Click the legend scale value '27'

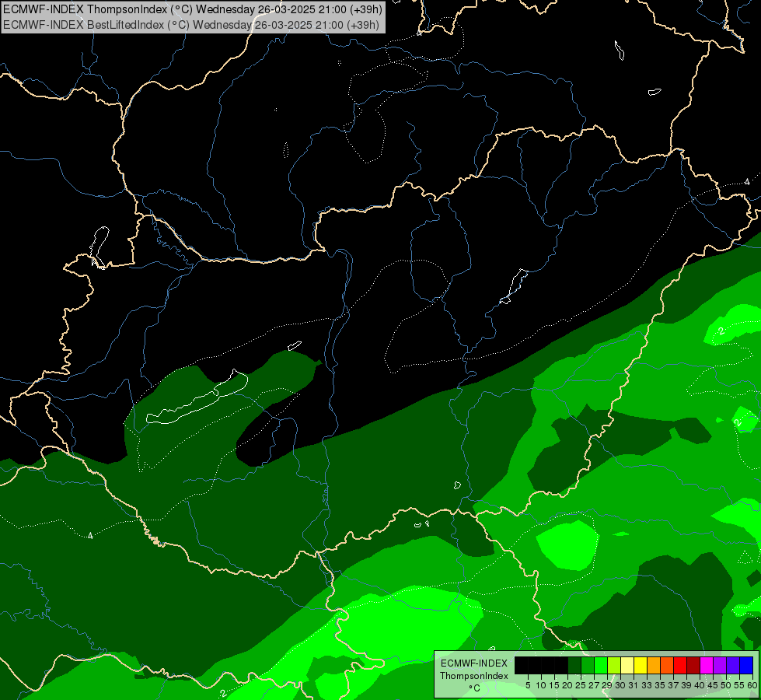coord(594,685)
